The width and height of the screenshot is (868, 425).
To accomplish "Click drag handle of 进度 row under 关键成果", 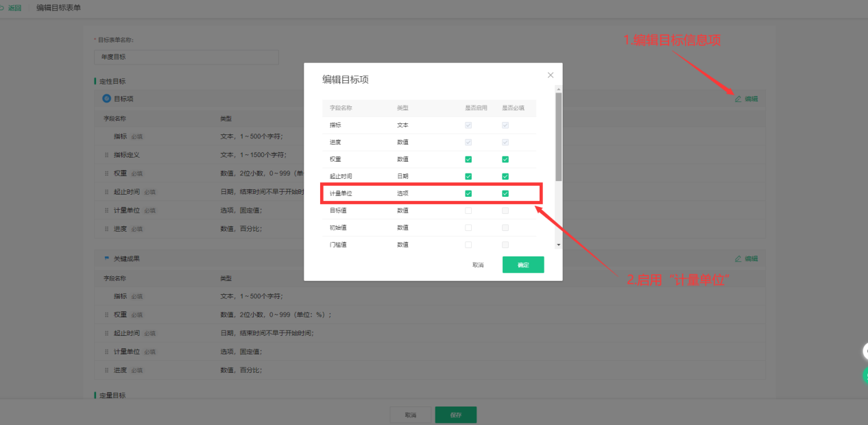I will (x=106, y=370).
